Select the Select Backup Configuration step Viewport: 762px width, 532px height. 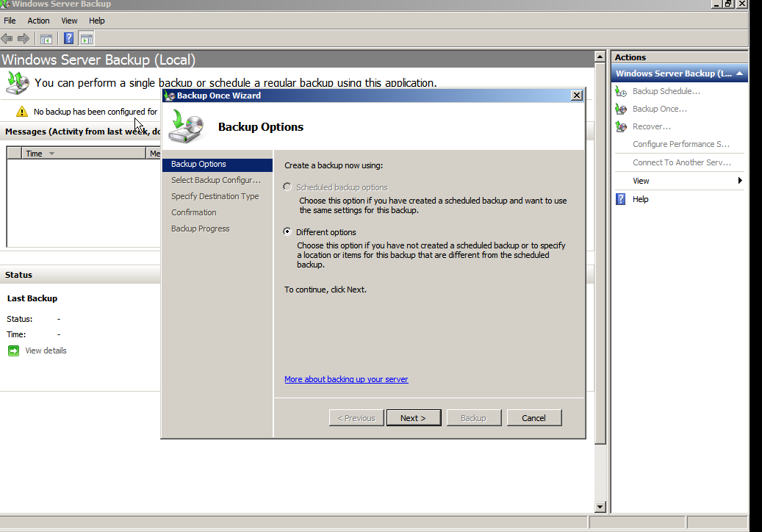(216, 180)
